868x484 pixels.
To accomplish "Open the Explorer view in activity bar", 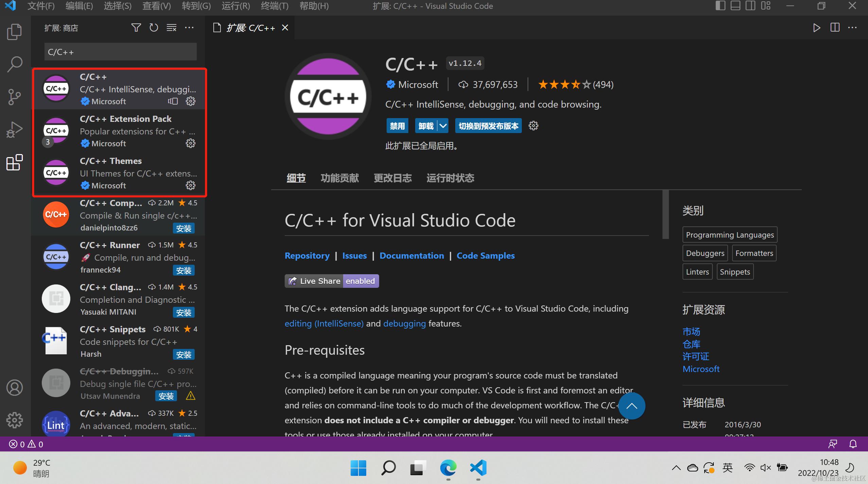I will 14,32.
